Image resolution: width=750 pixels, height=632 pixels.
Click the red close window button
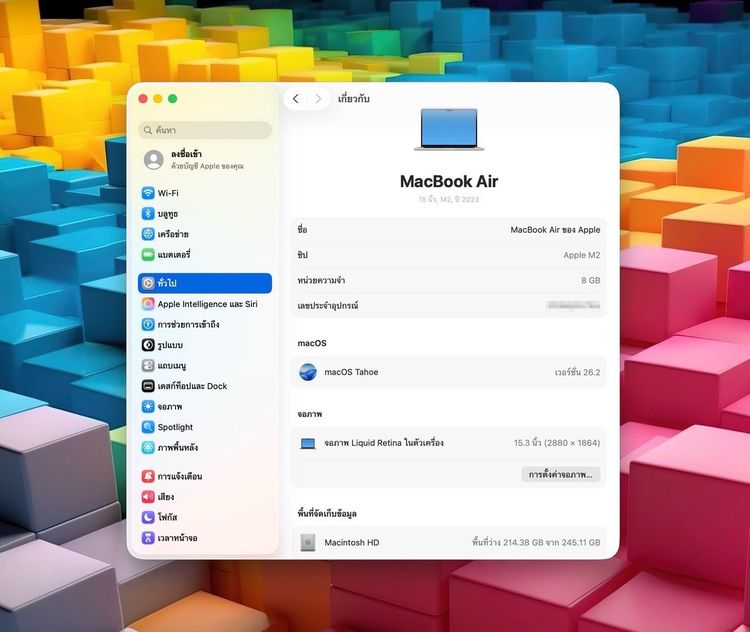coord(143,99)
